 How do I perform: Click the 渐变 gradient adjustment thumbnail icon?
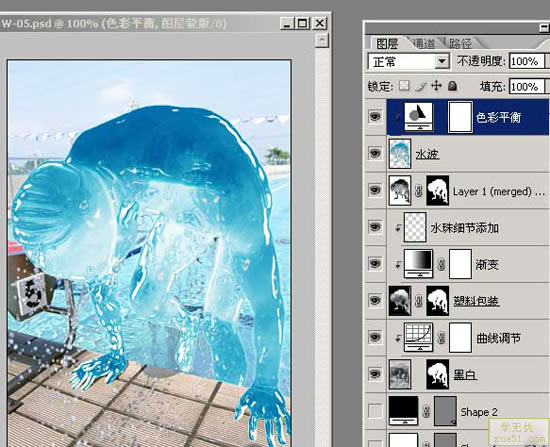[x=418, y=263]
